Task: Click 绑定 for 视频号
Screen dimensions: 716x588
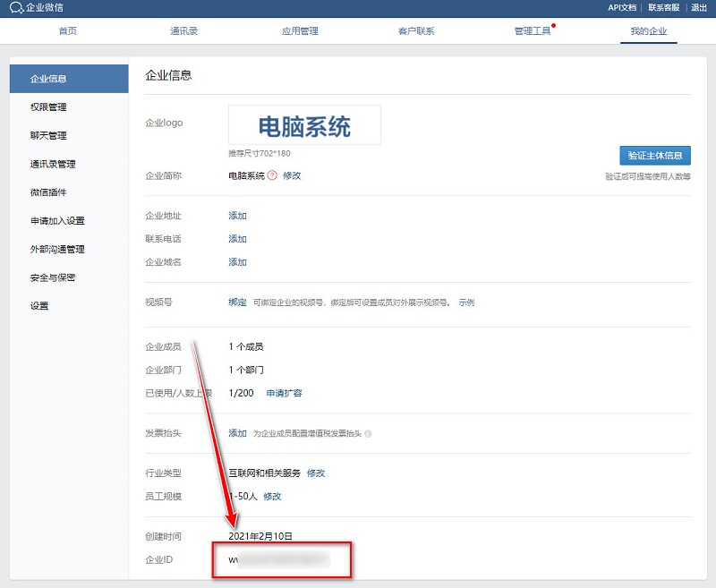Action: point(237,303)
